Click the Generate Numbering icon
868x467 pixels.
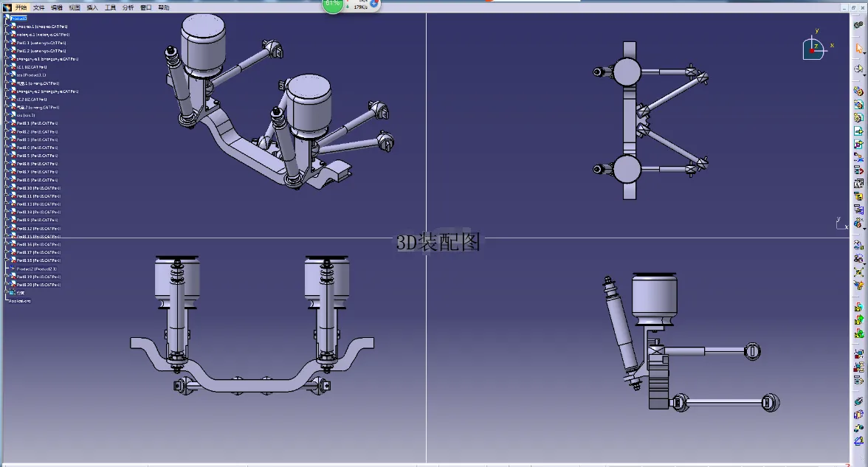click(858, 183)
